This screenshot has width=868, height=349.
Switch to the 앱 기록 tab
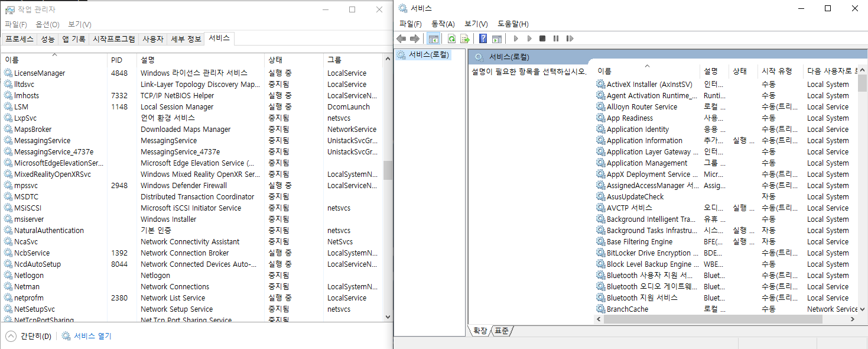point(74,39)
